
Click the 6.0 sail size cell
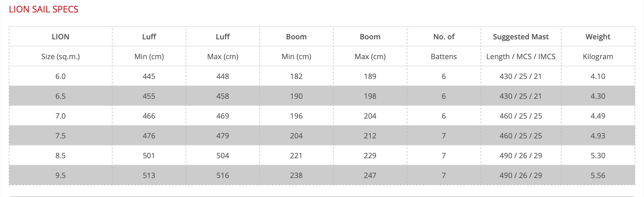pyautogui.click(x=60, y=76)
